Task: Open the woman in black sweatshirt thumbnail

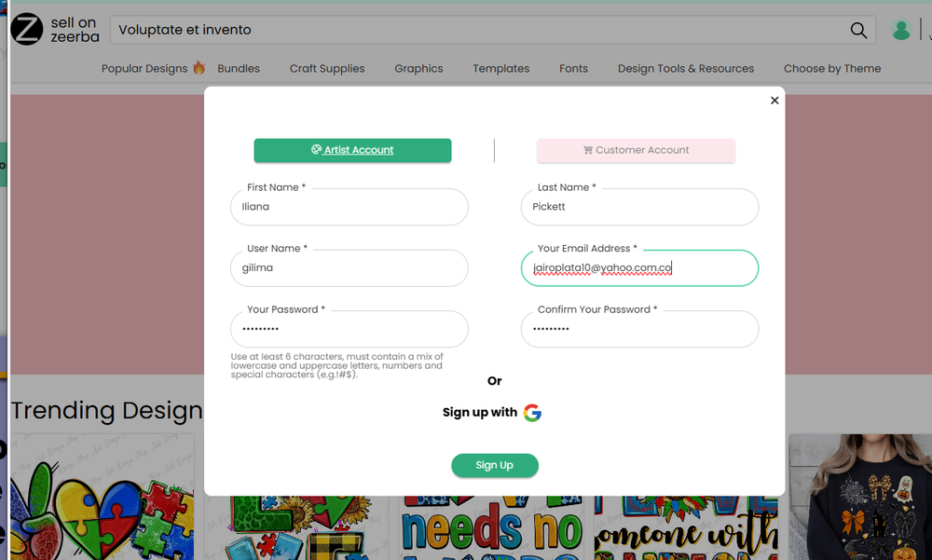Action: [x=860, y=498]
